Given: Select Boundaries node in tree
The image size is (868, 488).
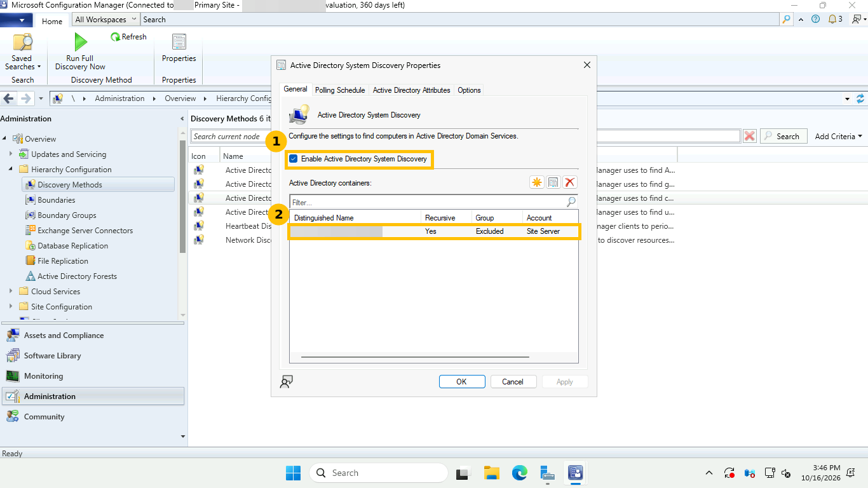Looking at the screenshot, I should [56, 200].
